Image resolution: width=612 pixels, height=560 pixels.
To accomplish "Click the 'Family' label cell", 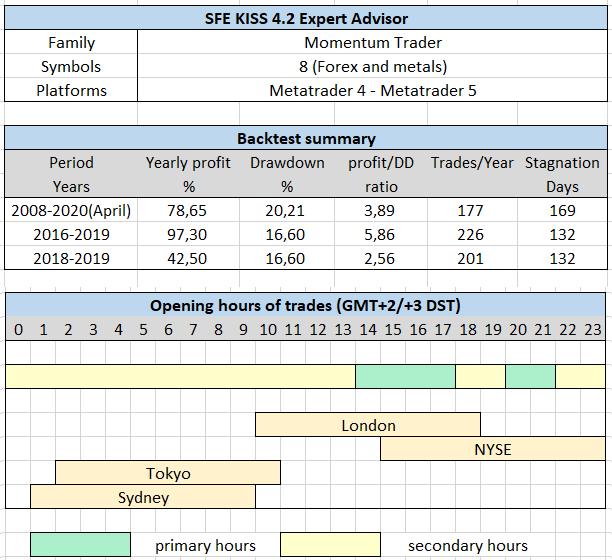I will pyautogui.click(x=71, y=42).
